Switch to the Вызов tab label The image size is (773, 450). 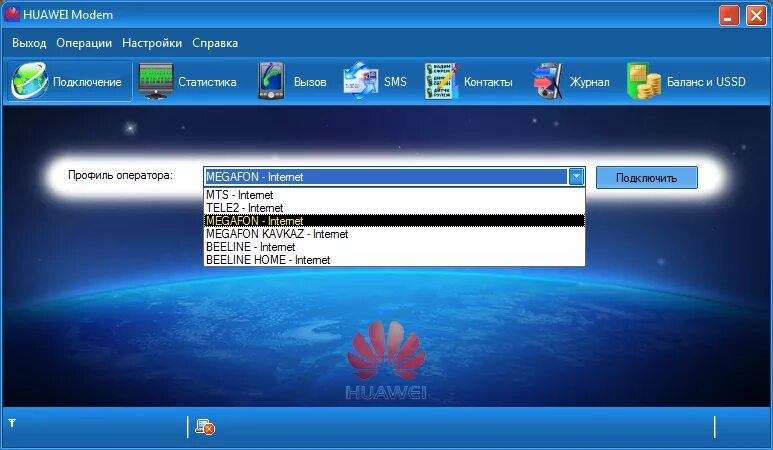coord(310,82)
